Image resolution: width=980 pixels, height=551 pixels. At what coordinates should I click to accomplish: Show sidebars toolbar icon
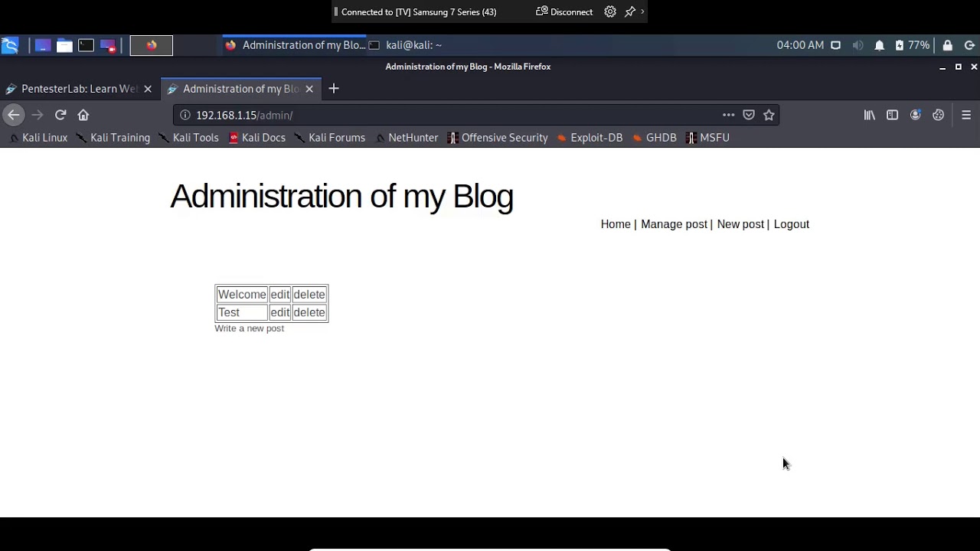893,115
